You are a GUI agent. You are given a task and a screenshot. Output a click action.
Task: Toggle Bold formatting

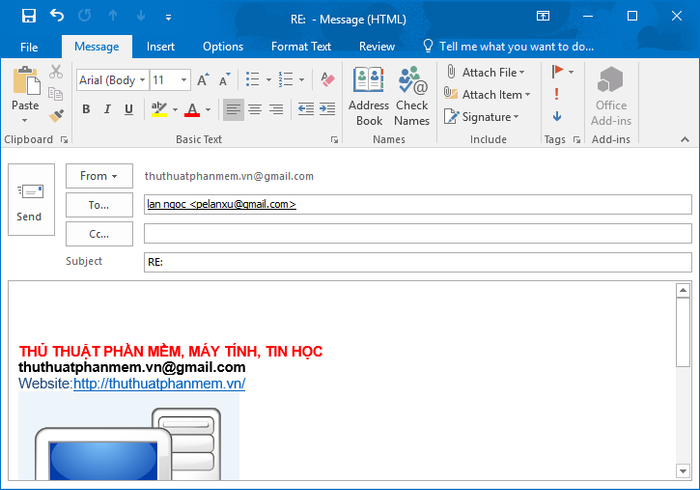[x=86, y=109]
